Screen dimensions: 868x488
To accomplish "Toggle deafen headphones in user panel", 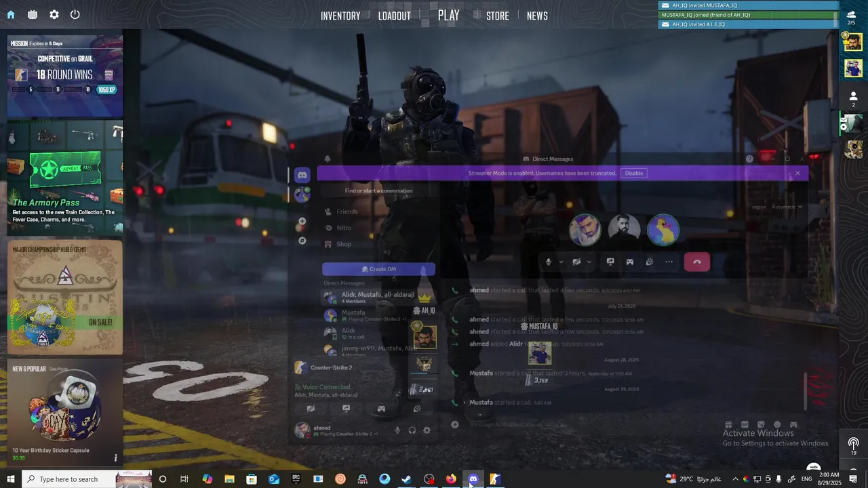I will click(x=412, y=430).
